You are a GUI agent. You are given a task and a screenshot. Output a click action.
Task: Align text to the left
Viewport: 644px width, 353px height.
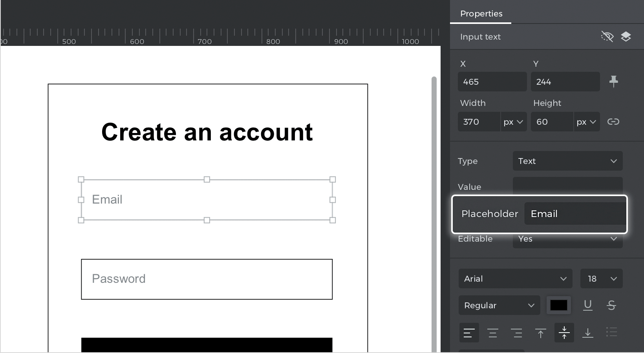point(469,333)
